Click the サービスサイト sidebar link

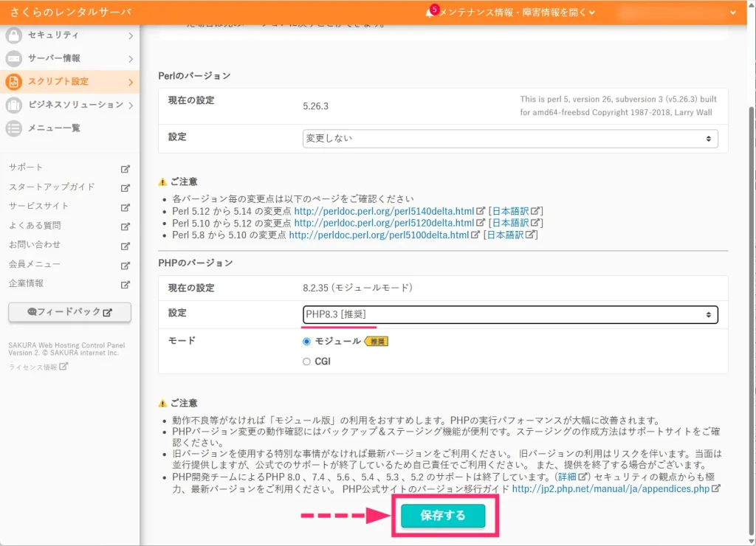click(38, 206)
